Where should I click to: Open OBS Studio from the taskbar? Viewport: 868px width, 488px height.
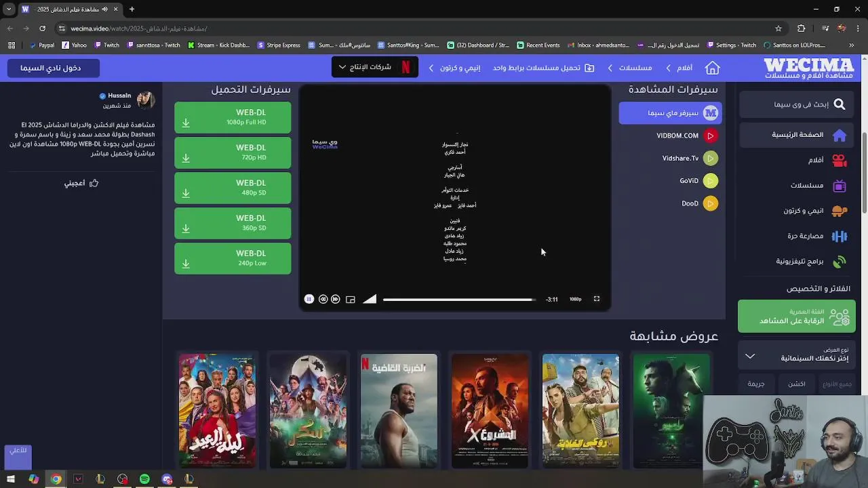(x=122, y=479)
